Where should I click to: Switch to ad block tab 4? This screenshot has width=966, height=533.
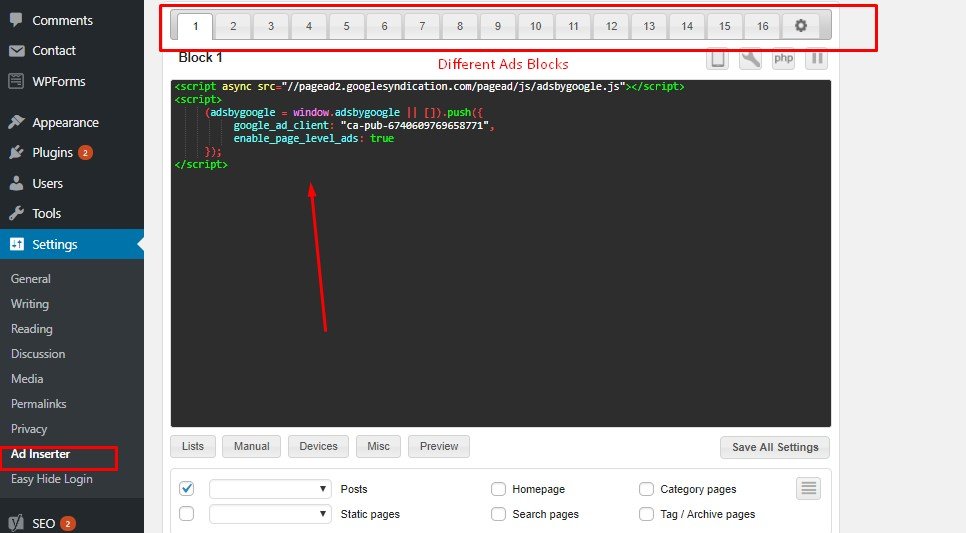tap(309, 26)
